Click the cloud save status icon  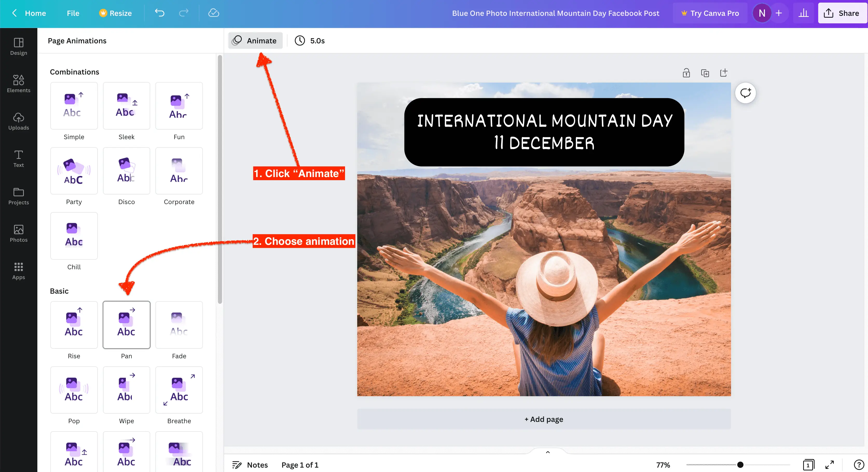tap(214, 13)
